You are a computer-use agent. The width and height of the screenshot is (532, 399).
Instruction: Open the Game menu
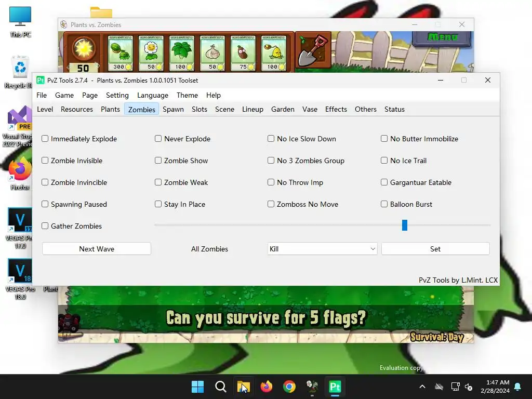pyautogui.click(x=64, y=95)
